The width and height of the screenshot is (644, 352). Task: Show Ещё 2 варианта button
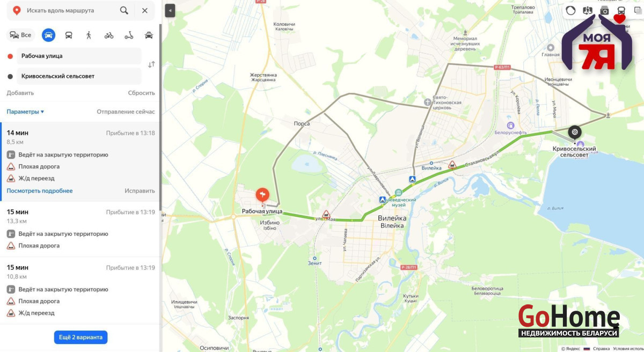coord(80,337)
